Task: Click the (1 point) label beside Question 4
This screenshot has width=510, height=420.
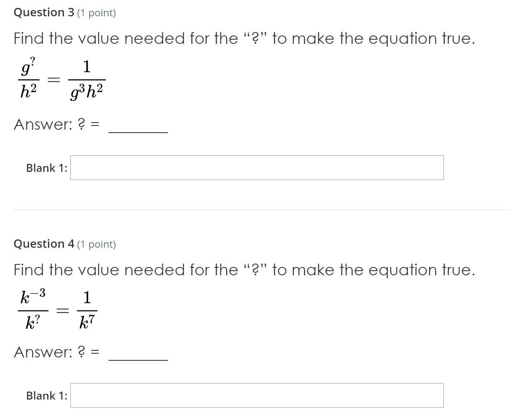Action: click(96, 244)
